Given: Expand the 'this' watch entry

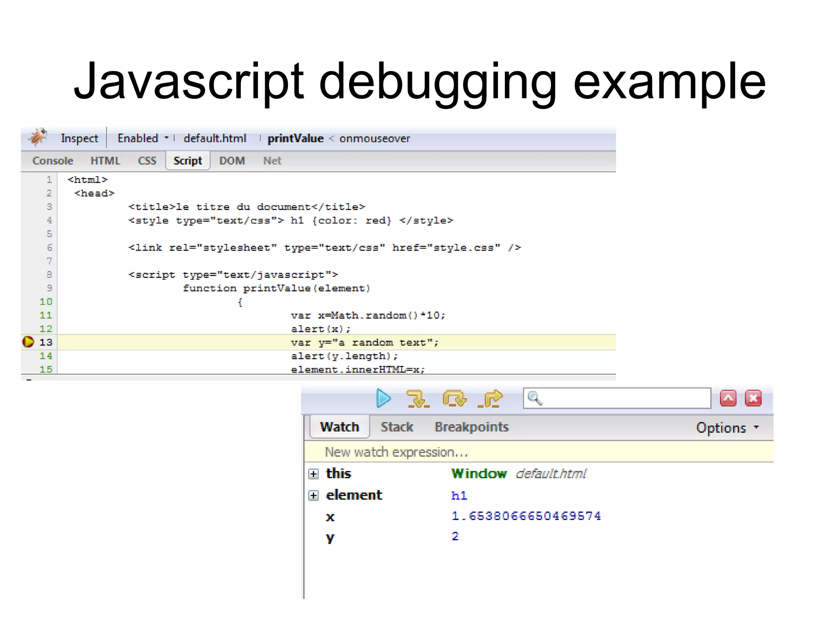Looking at the screenshot, I should click(313, 474).
